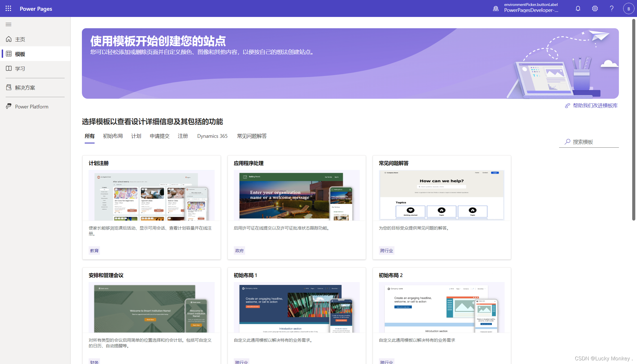637x364 pixels.
Task: Open the 初始布局 2 template thumbnail
Action: pos(442,307)
